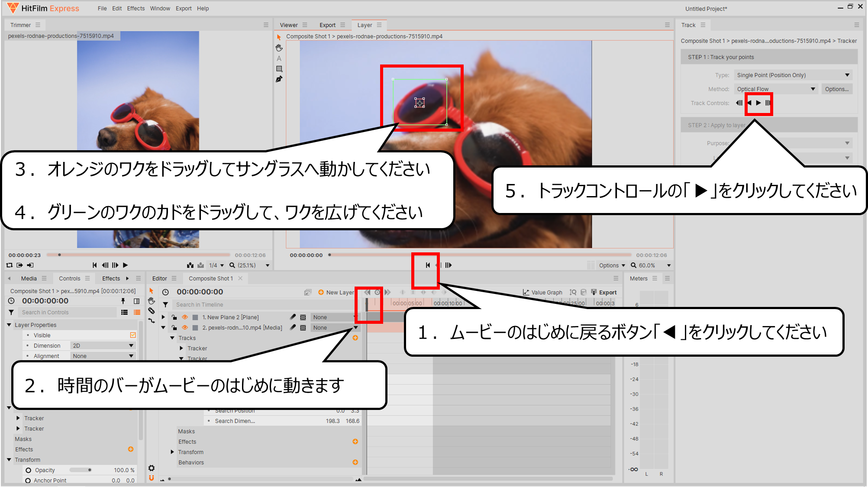This screenshot has height=487, width=868.
Task: Toggle Opacity keyframe circle
Action: pyautogui.click(x=28, y=470)
